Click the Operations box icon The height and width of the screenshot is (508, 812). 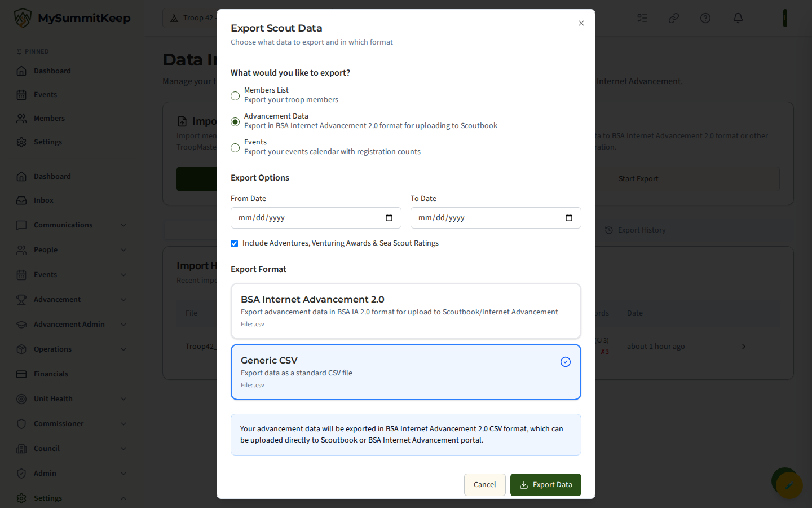pos(21,349)
